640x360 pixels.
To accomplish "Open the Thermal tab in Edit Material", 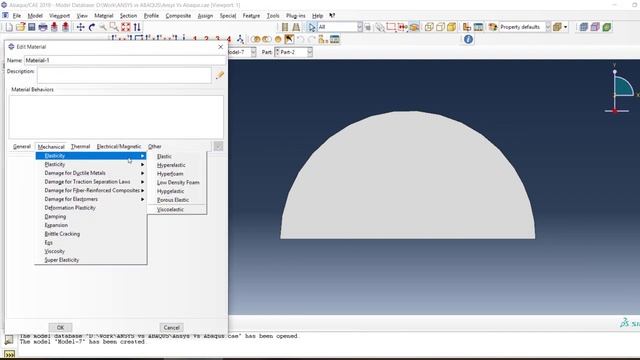I will pos(80,147).
